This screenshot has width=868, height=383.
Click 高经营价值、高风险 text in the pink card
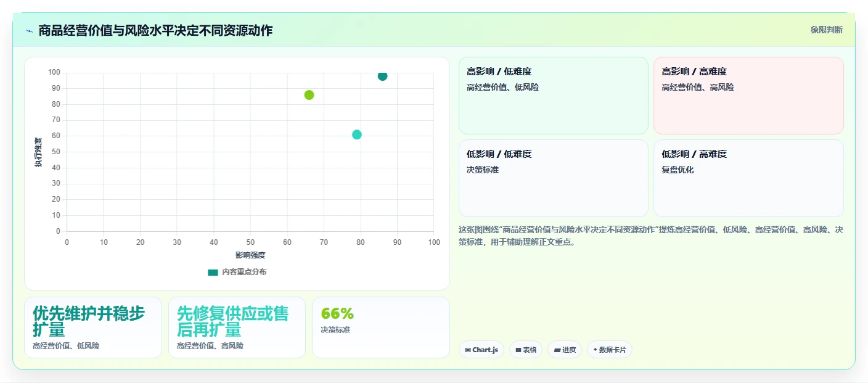click(x=698, y=88)
